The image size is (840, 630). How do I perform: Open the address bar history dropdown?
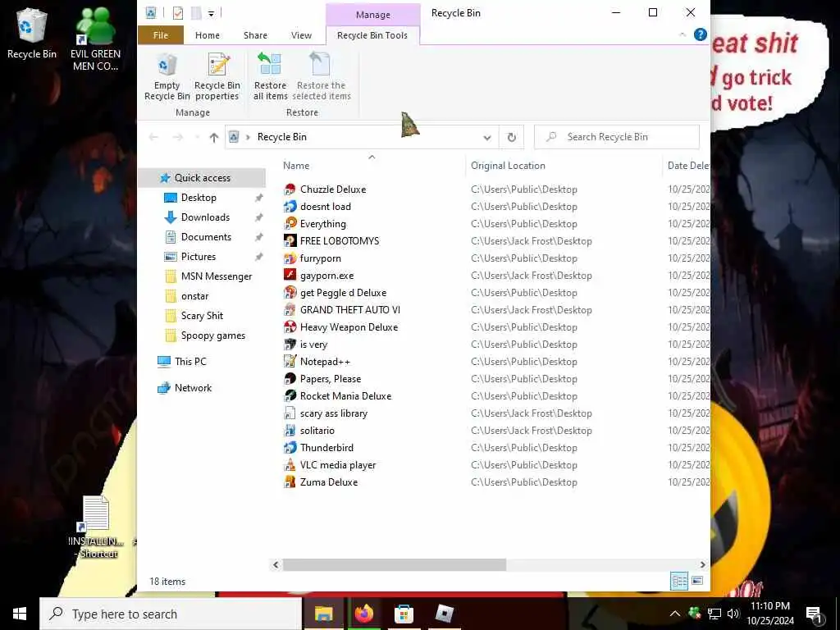pos(487,137)
